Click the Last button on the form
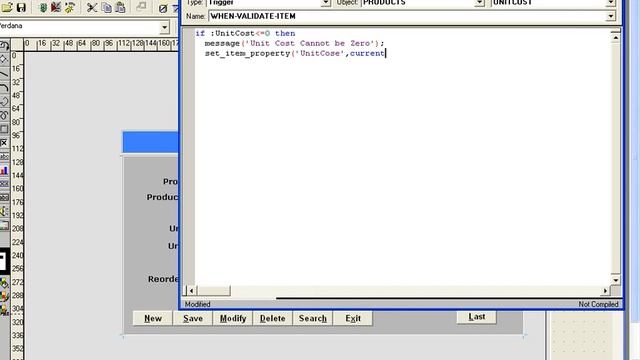The height and width of the screenshot is (360, 640). [476, 317]
